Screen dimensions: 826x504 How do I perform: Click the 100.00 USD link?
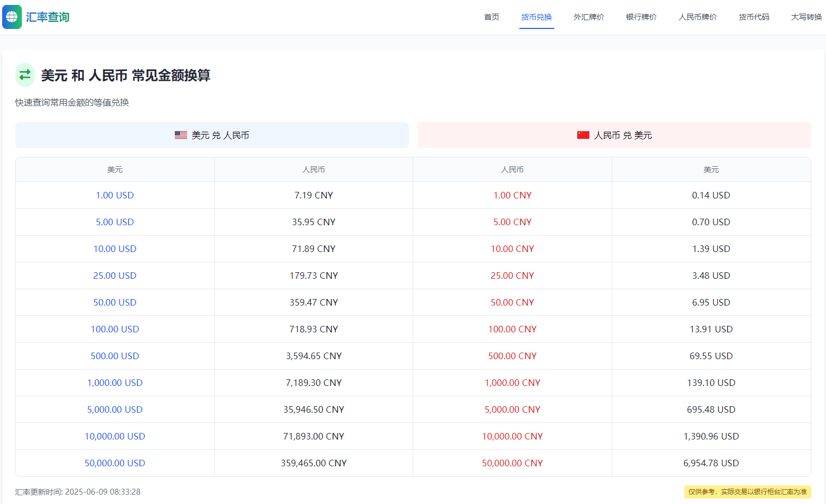tap(115, 329)
